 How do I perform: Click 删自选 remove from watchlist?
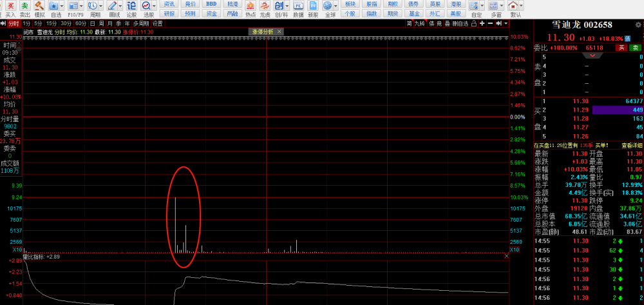(461, 23)
